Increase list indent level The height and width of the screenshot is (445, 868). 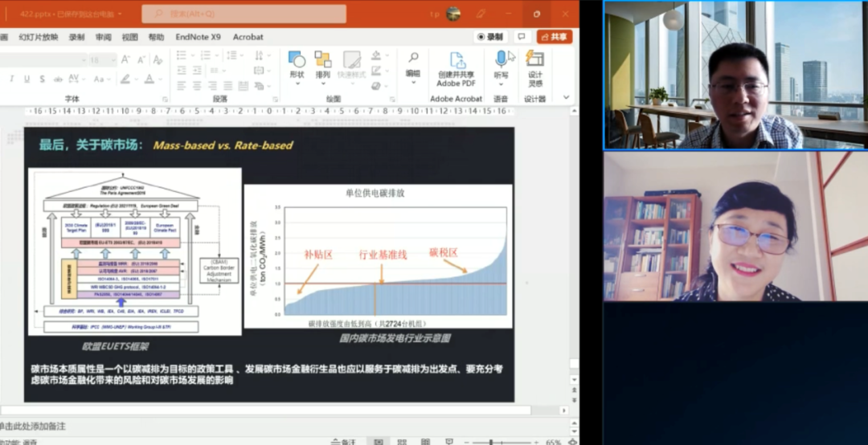197,71
